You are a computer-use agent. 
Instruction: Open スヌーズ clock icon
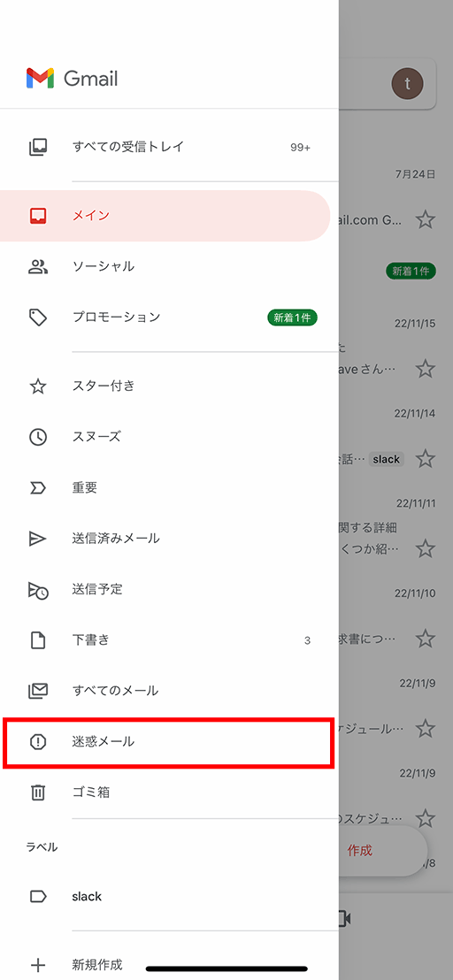(38, 437)
